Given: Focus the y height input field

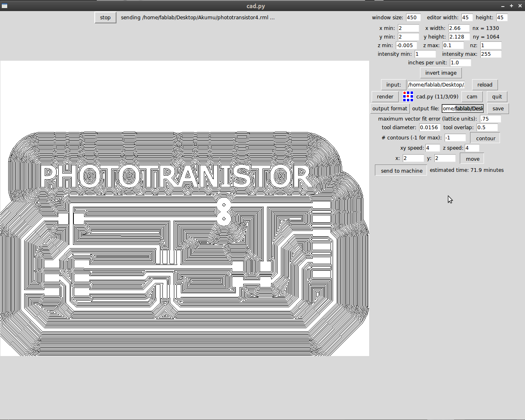Looking at the screenshot, I should [x=459, y=37].
